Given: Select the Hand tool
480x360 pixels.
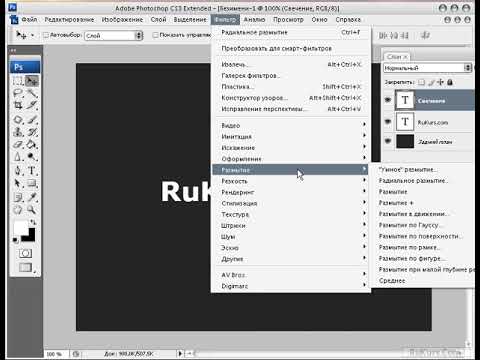Looking at the screenshot, I should point(18,210).
